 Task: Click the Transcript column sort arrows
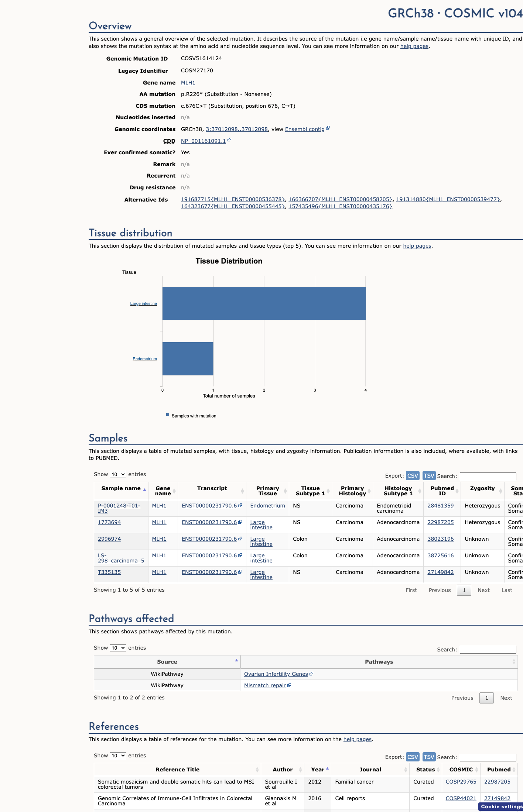(242, 491)
